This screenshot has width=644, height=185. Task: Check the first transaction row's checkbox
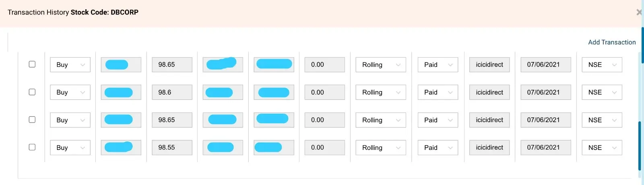[32, 64]
